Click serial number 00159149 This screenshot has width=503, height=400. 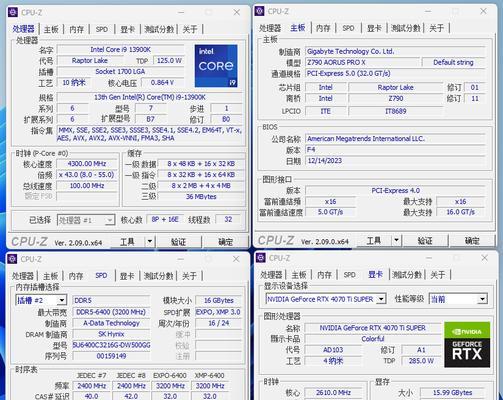(x=111, y=356)
